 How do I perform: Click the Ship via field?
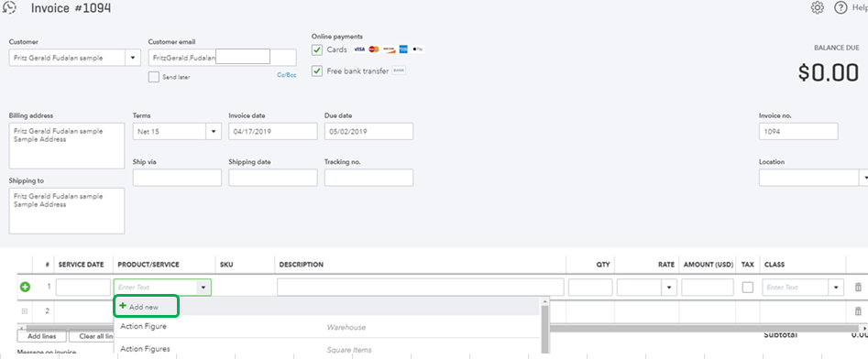tap(177, 178)
